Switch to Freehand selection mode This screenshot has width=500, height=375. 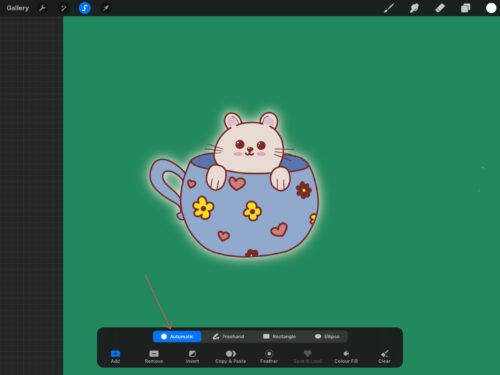point(228,337)
